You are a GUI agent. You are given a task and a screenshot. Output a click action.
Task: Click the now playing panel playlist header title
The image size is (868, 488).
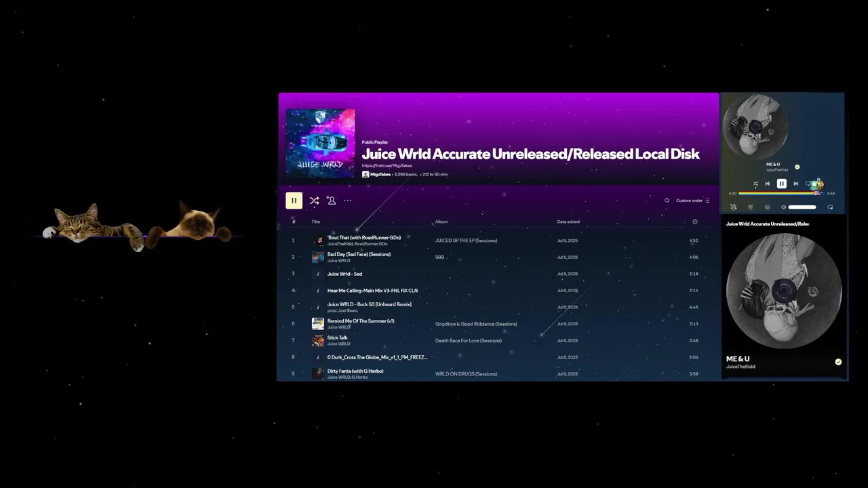pos(768,224)
